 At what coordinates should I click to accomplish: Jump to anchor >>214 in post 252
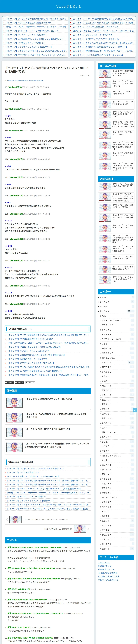point(8,292)
